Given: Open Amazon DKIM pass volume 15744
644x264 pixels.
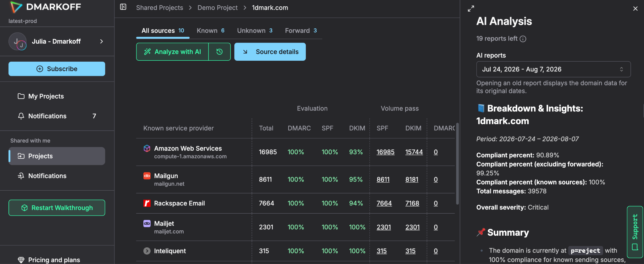Looking at the screenshot, I should 414,152.
